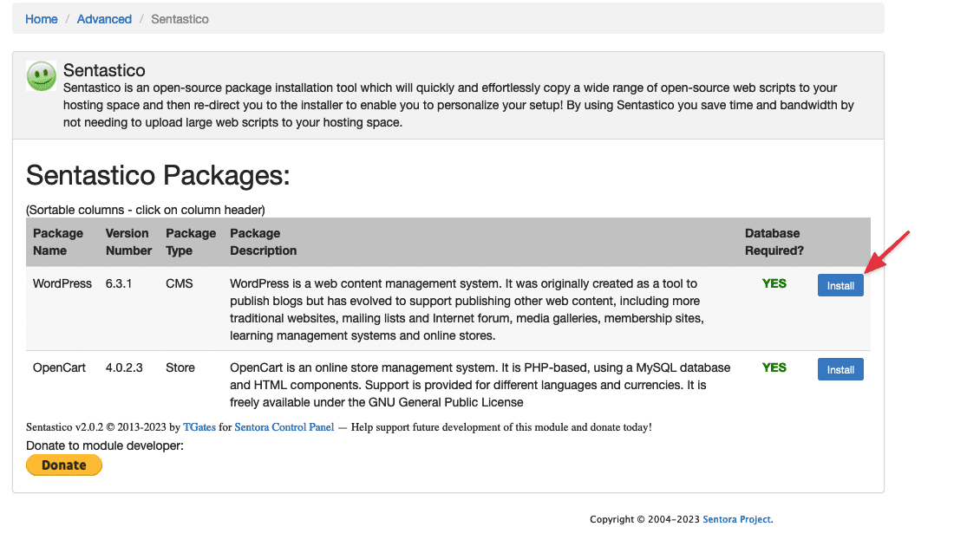This screenshot has width=980, height=546.
Task: Visit the Sentora Control Panel link
Action: coord(284,427)
